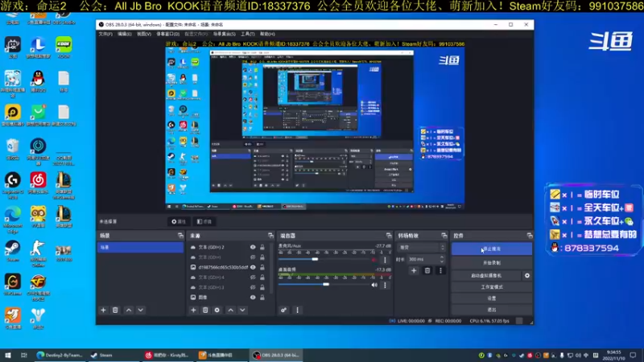
Task: Click 开始录制 start recording button
Action: point(492,263)
